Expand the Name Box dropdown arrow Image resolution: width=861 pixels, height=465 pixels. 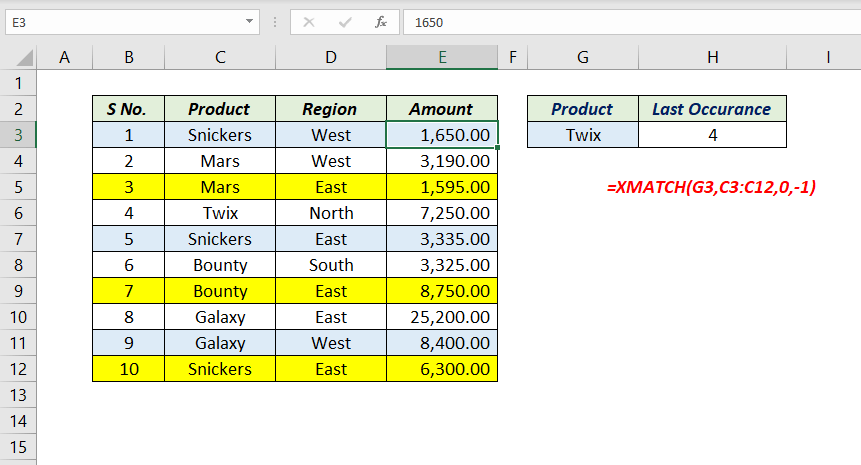click(249, 22)
